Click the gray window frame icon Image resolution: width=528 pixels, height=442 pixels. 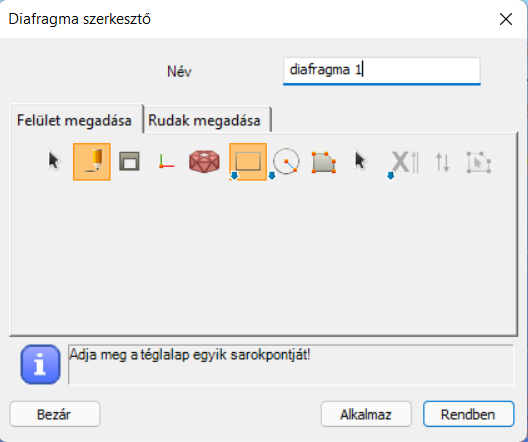[x=129, y=162]
